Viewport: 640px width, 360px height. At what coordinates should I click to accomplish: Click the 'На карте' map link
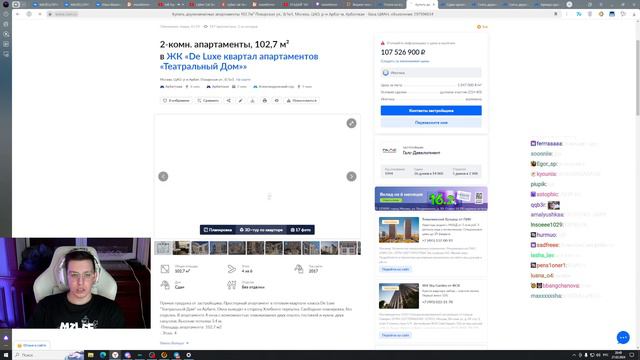point(243,80)
